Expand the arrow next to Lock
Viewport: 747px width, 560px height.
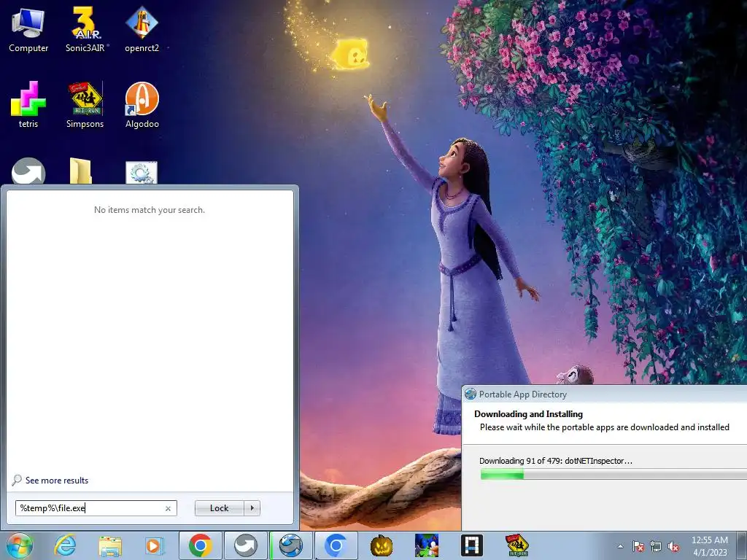252,508
